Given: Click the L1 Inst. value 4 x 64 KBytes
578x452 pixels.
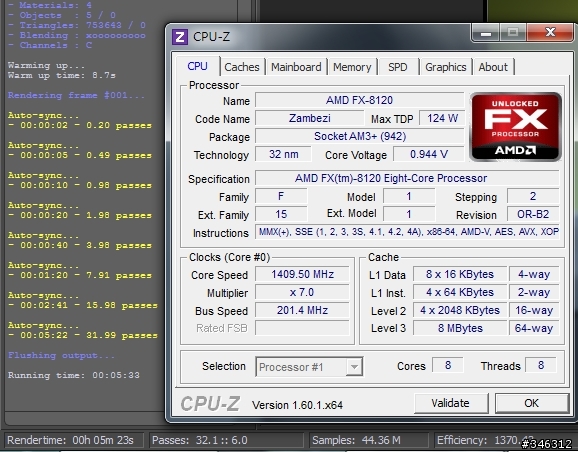Looking at the screenshot, I should (x=460, y=292).
